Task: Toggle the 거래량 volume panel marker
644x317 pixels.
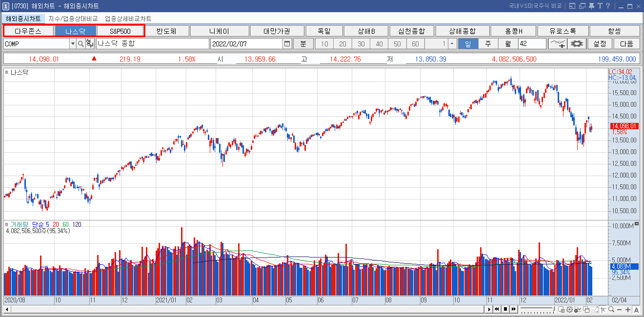Action: tap(6, 224)
